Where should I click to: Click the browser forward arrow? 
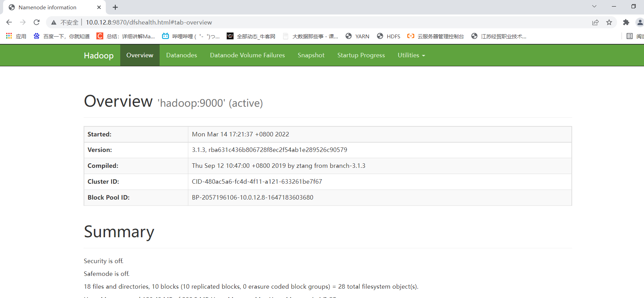coord(23,22)
